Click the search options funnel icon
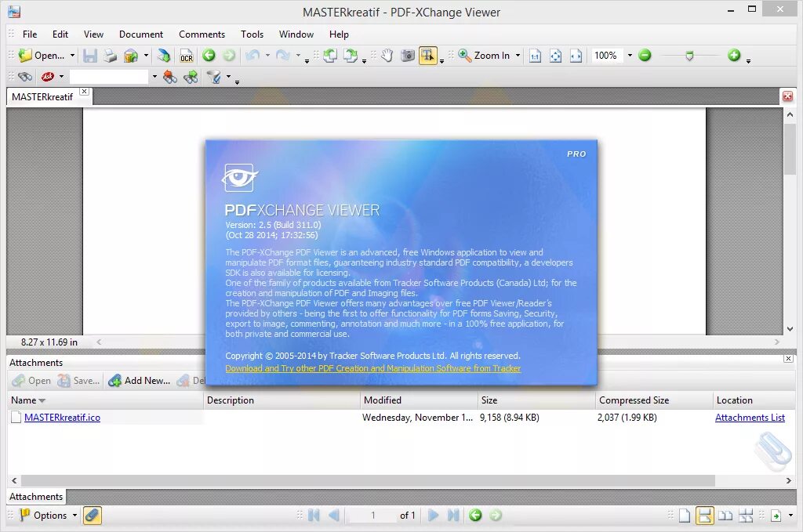Viewport: 803px width, 532px height. click(213, 77)
